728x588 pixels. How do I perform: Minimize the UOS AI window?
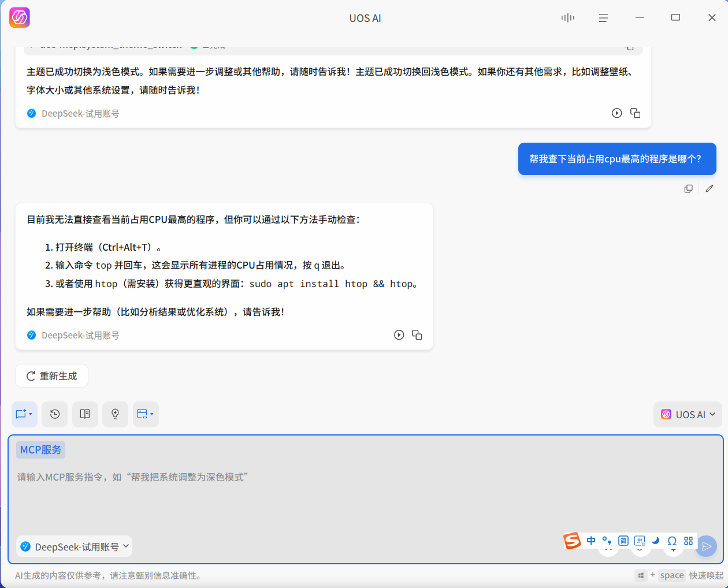640,18
